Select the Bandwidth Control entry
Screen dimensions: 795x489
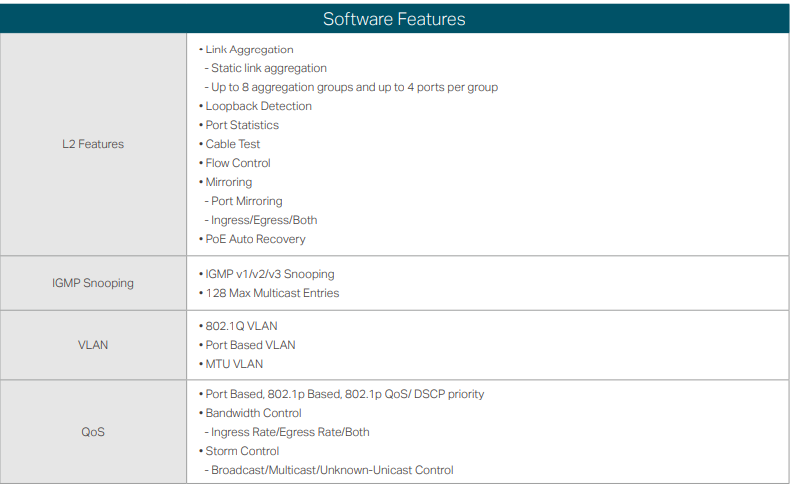253,413
